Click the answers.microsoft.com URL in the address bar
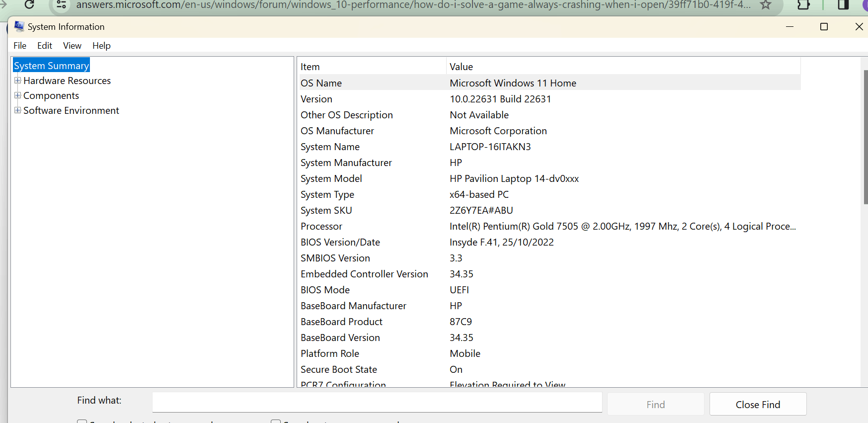The height and width of the screenshot is (423, 868). click(413, 5)
